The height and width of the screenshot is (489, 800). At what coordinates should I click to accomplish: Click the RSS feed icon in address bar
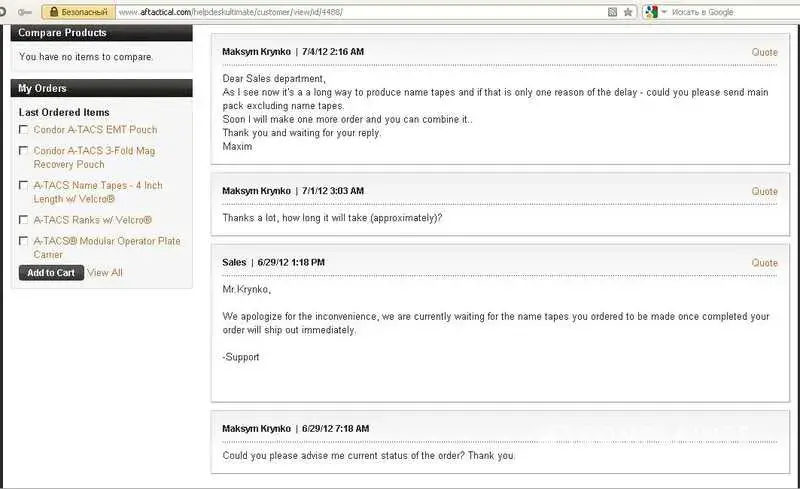(x=612, y=12)
